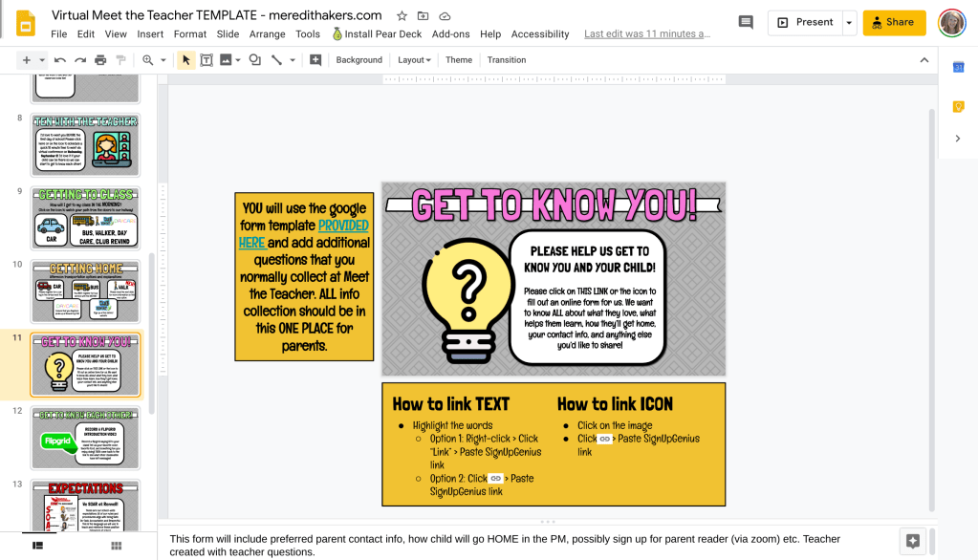The image size is (978, 560).
Task: Click the Print icon
Action: tap(100, 60)
